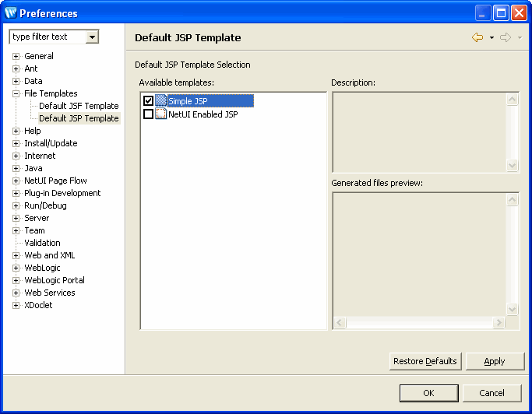Open the filter text dropdown arrow
The height and width of the screenshot is (414, 532).
[92, 37]
